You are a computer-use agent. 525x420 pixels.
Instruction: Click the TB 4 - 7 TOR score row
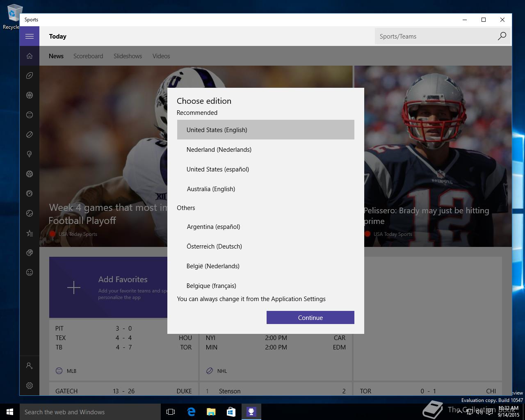[x=123, y=347]
